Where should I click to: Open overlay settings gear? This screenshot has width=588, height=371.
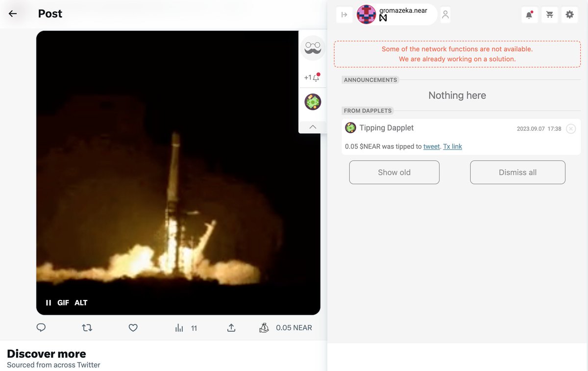click(569, 15)
